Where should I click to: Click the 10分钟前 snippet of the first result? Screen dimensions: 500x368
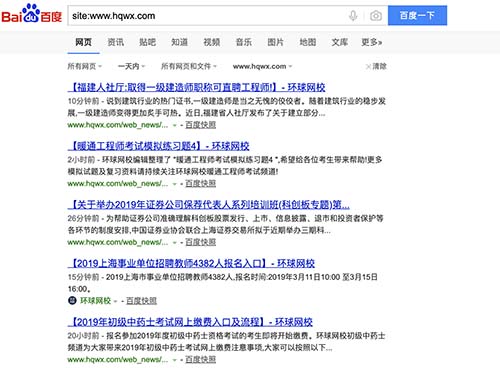click(x=227, y=107)
